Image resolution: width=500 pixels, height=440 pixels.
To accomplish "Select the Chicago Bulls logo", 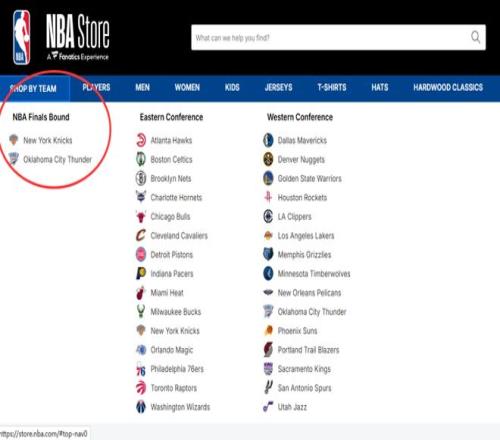I will (x=141, y=216).
